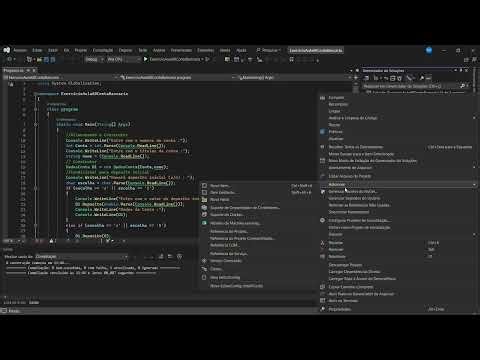
Task: Click the Save All toolbar icon
Action: coord(53,59)
